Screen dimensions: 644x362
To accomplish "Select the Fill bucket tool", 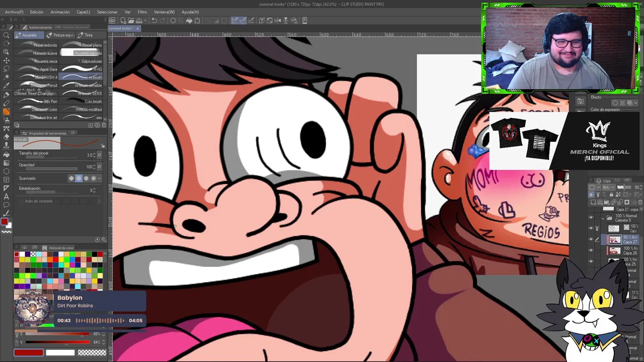I will click(6, 154).
